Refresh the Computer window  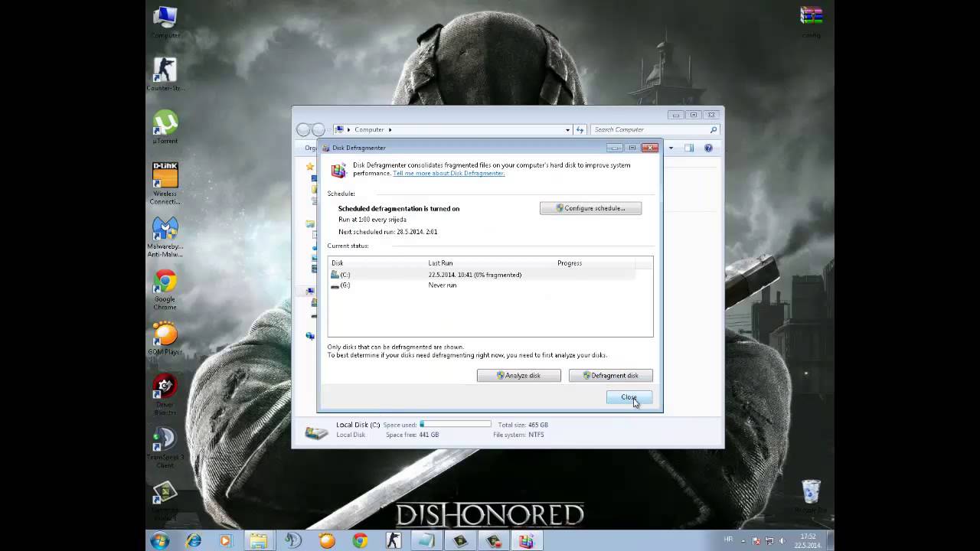pyautogui.click(x=580, y=130)
